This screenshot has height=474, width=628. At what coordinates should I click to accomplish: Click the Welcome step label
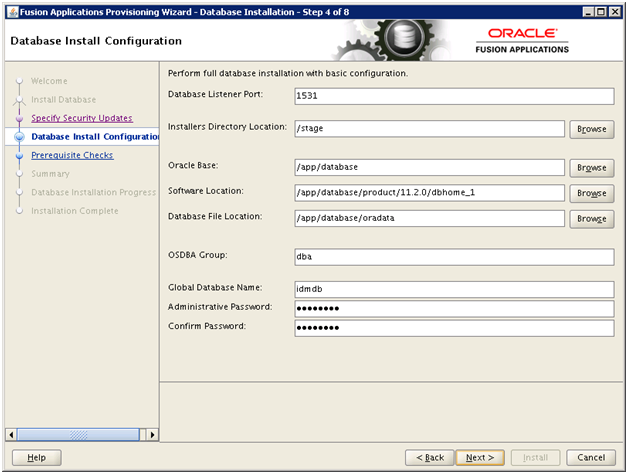point(49,81)
